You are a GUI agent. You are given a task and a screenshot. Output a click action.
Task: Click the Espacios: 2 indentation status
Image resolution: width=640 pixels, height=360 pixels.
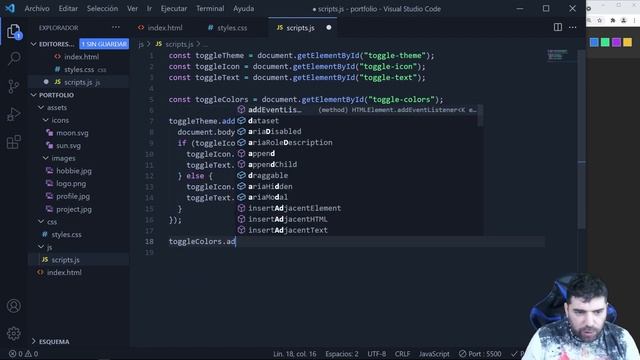tap(342, 354)
